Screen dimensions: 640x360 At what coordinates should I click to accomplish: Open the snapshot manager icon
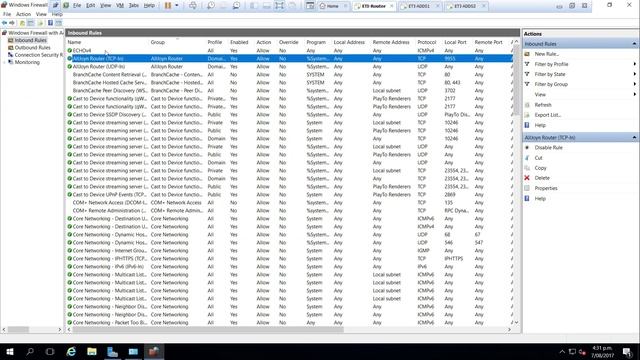[236, 6]
